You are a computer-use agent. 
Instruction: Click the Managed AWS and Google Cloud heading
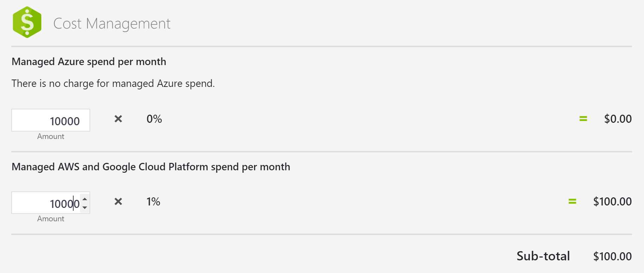click(151, 167)
